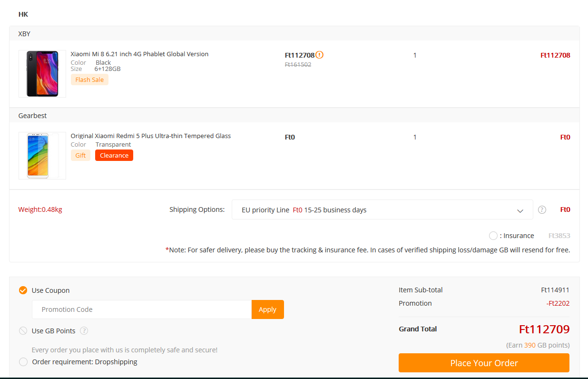Click the Promotion Code input field

(142, 309)
